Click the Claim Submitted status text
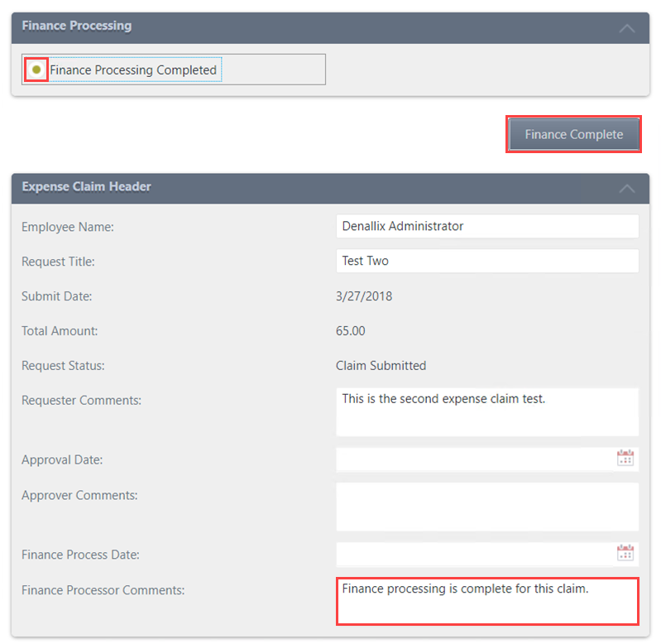661x644 pixels. click(381, 365)
